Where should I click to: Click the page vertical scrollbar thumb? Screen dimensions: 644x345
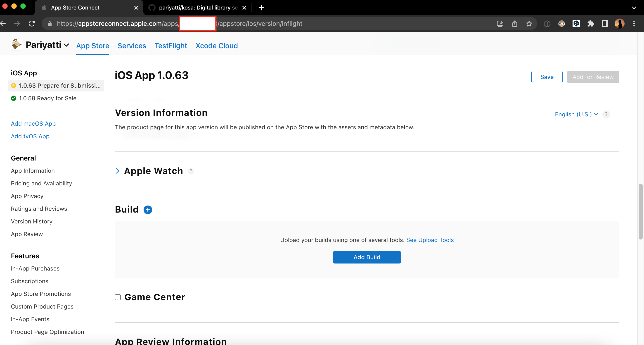(x=641, y=212)
